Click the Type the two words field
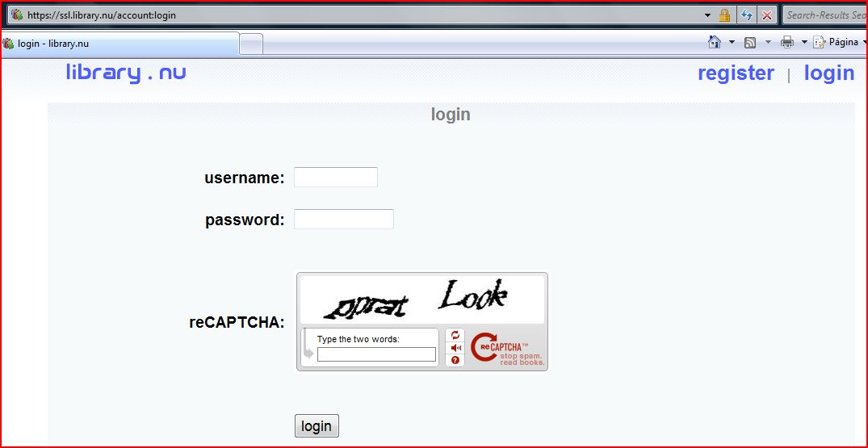The image size is (868, 448). click(x=376, y=354)
